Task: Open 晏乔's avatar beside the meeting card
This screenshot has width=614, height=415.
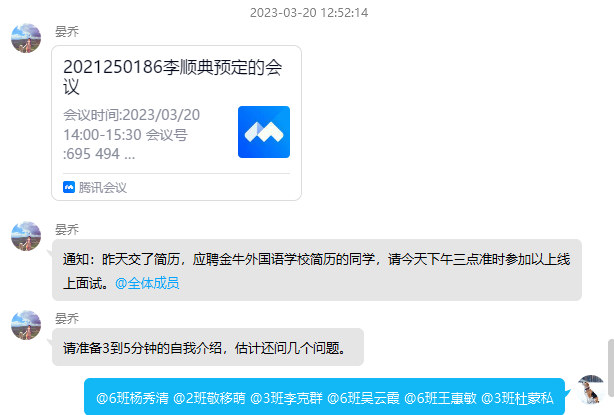Action: point(26,38)
